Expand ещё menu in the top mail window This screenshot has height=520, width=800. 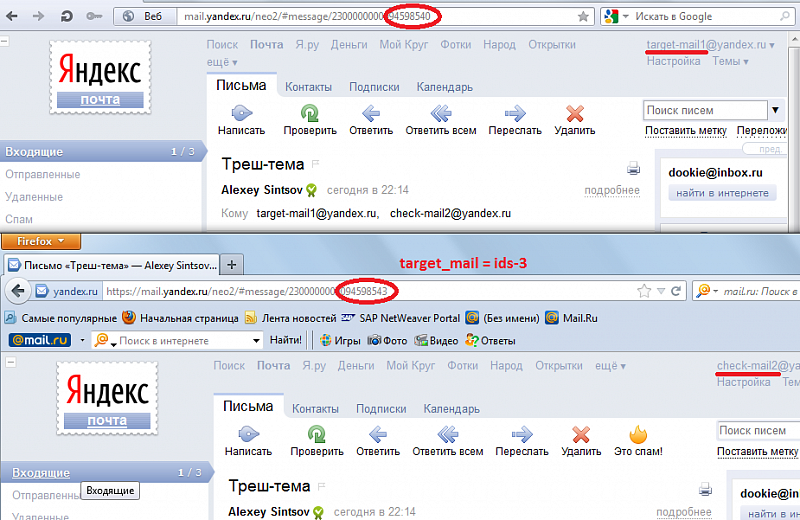pyautogui.click(x=222, y=62)
